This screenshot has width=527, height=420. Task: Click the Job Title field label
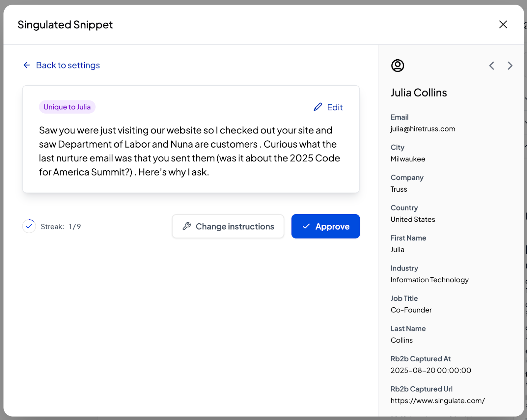(404, 298)
